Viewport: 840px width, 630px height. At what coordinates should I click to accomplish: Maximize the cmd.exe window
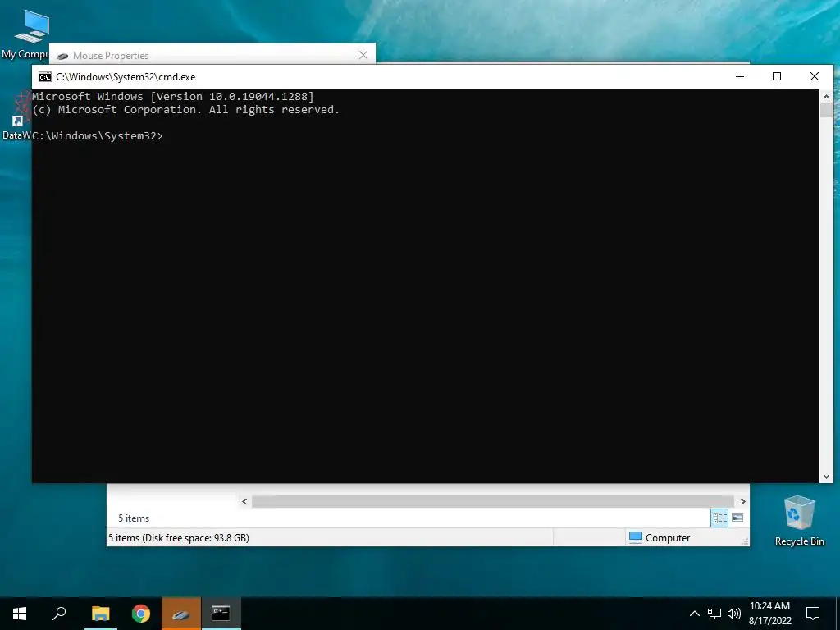(x=777, y=76)
